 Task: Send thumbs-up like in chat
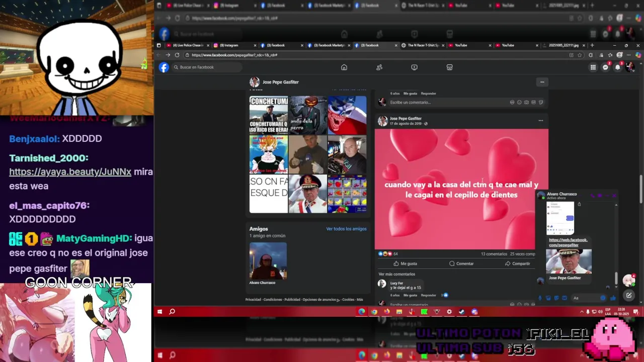pos(613,298)
